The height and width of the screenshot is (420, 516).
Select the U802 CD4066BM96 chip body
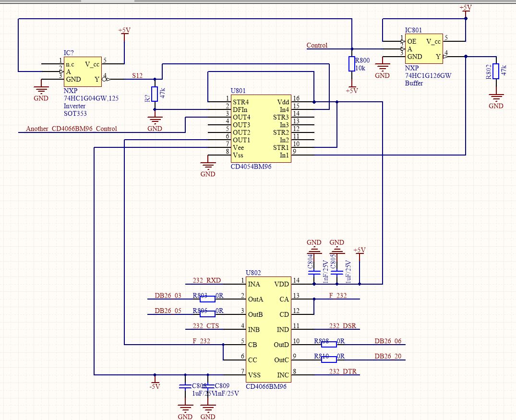coord(268,329)
